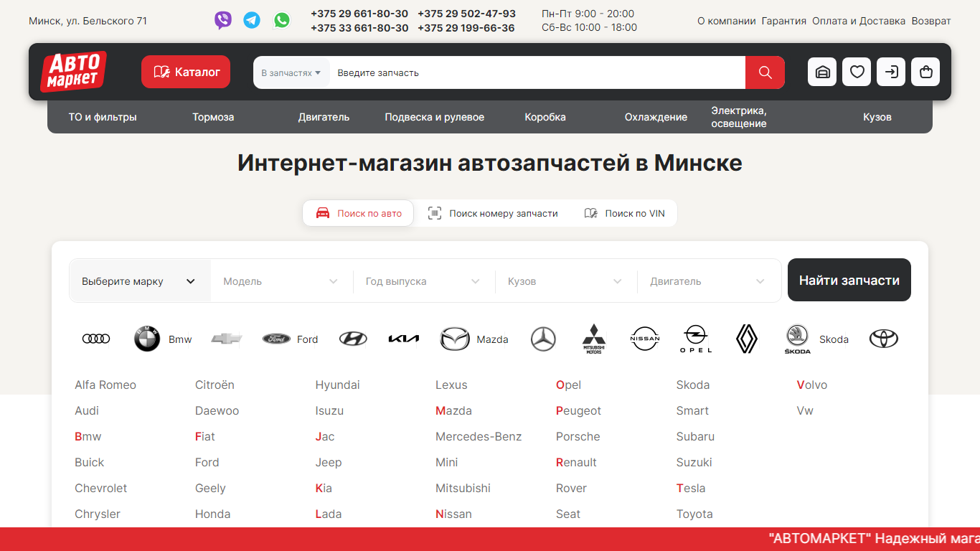Click the red search magnifier button

765,72
